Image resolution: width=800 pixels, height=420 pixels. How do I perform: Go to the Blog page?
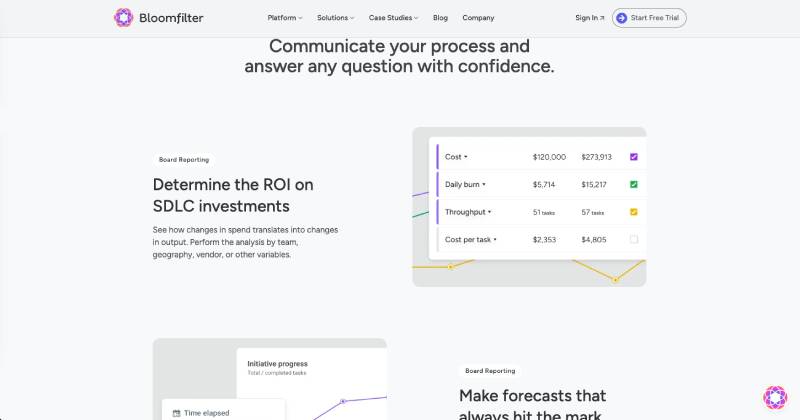(440, 17)
